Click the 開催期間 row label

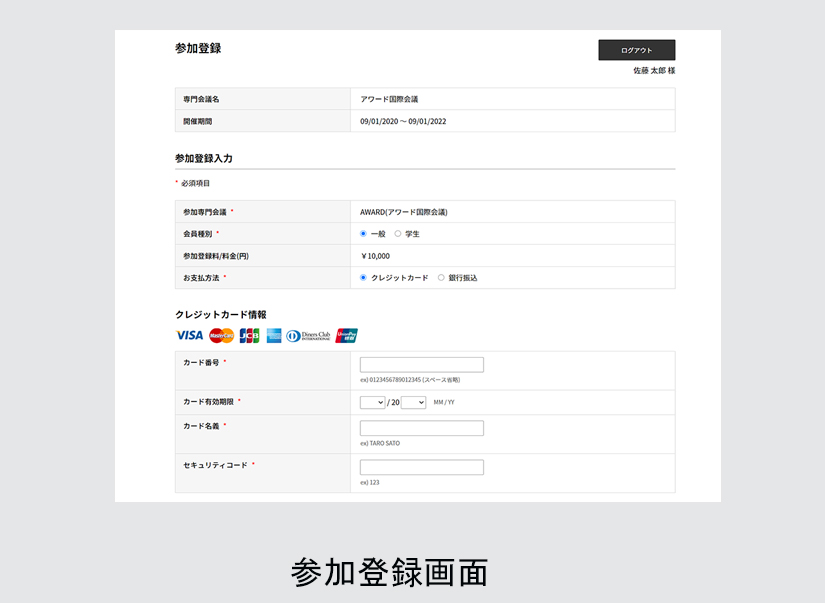[197, 121]
